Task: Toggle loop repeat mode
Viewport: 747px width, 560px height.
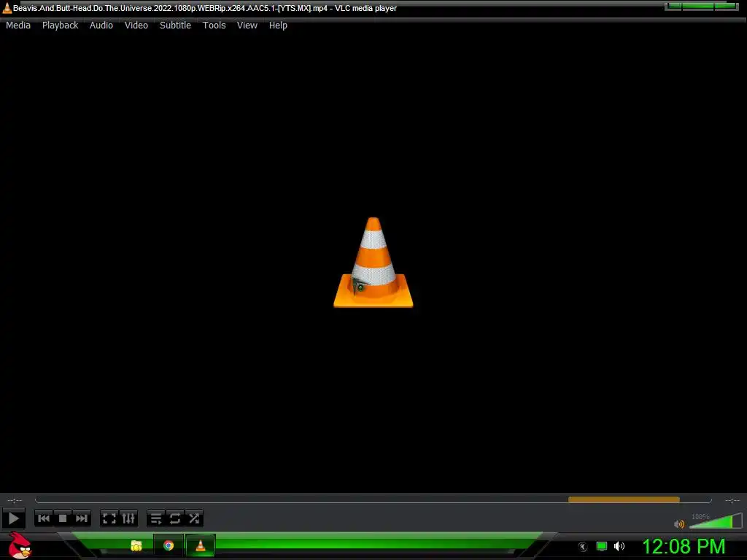Action: 175,518
